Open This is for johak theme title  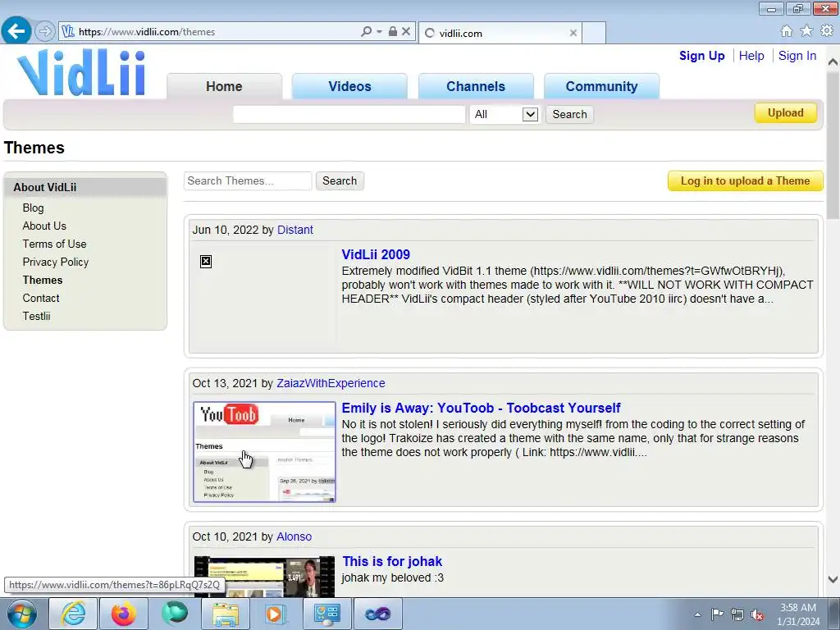pos(392,561)
